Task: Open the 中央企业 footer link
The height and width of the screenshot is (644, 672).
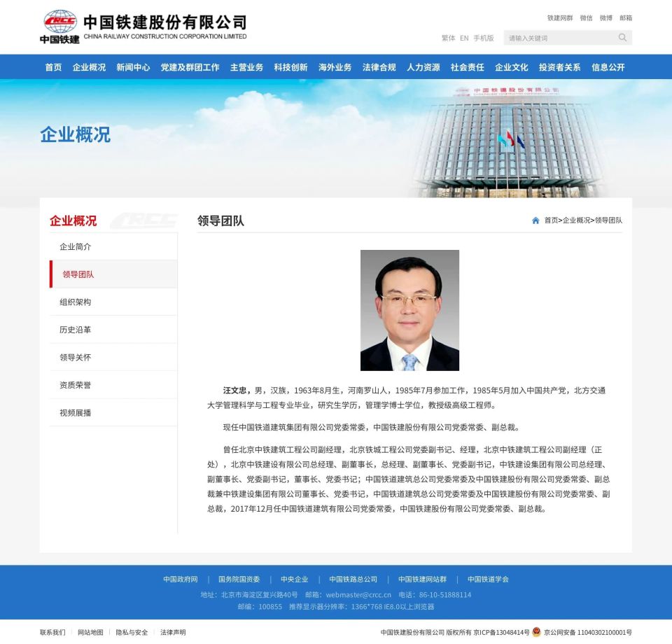Action: [x=295, y=580]
